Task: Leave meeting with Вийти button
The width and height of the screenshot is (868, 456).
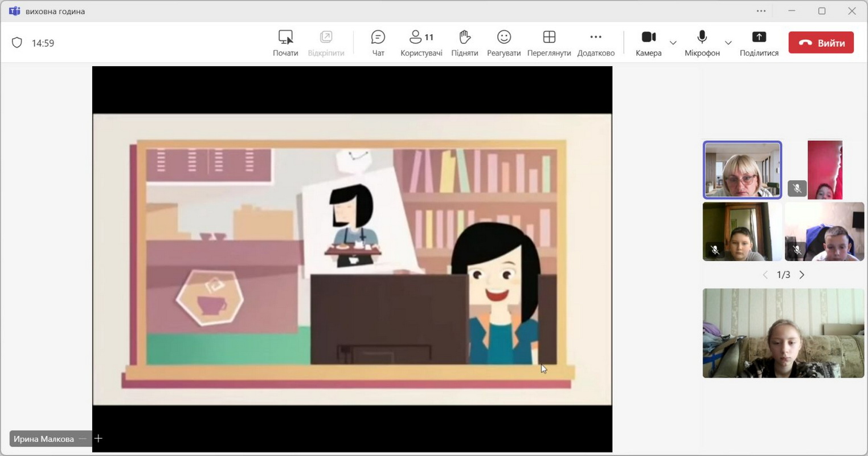Action: coord(821,43)
